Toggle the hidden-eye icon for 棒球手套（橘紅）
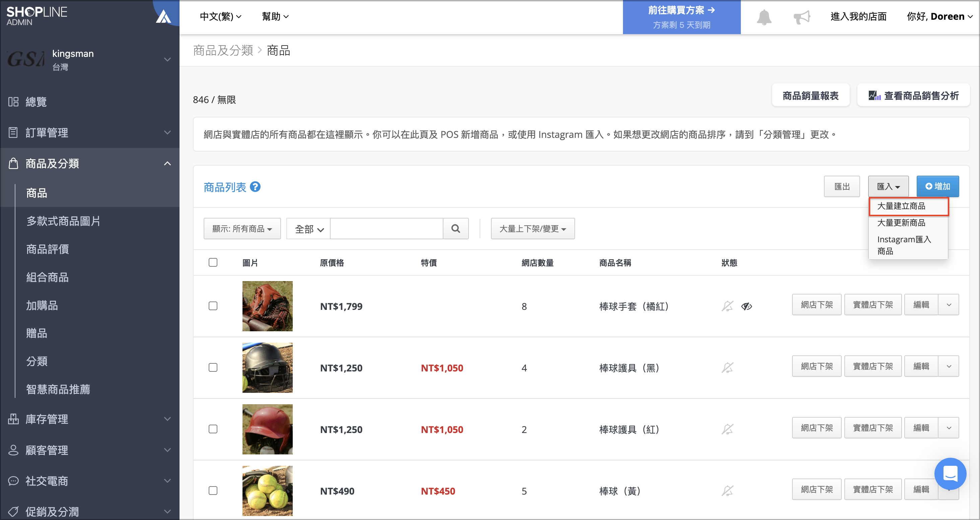The image size is (980, 520). point(747,306)
